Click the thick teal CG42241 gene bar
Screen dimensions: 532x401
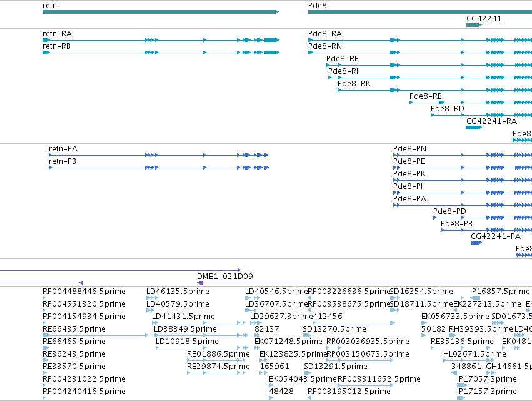(x=474, y=25)
